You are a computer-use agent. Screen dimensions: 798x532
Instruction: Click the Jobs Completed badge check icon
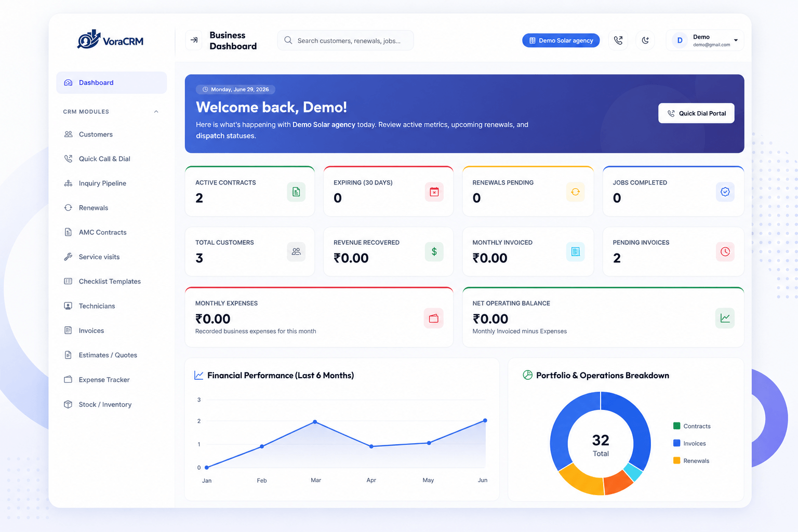(725, 192)
